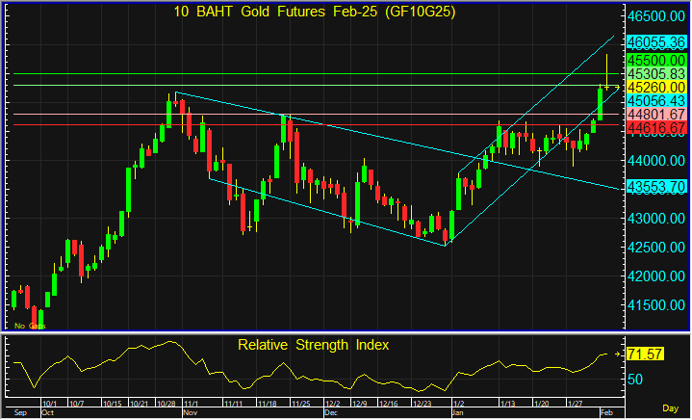Select the 45056.43 cyan price label

656,101
